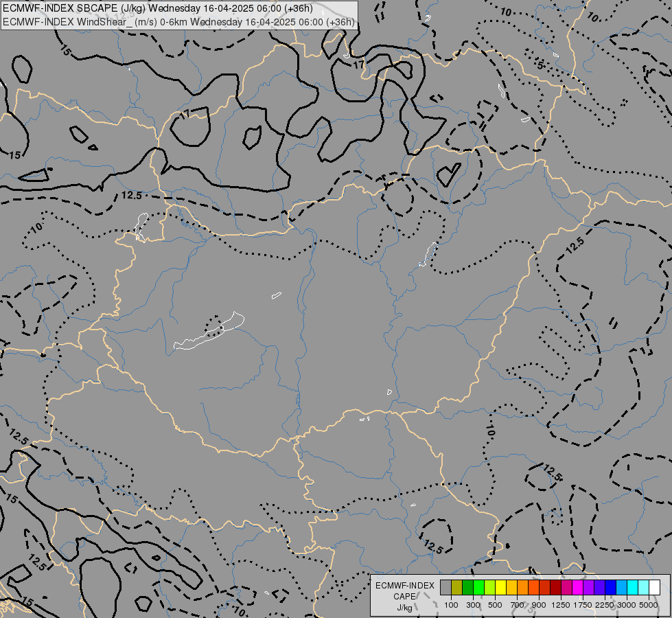
Task: Select the indigo-violet legend swatch
Action: 599,587
